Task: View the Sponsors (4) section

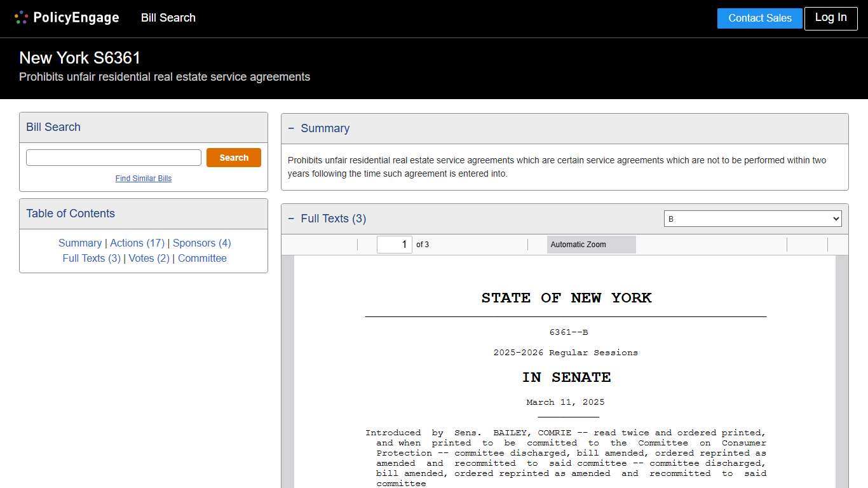Action: coord(201,243)
